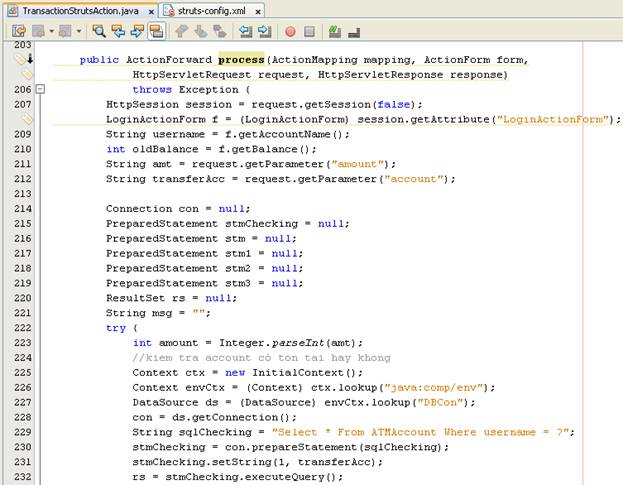Click the grayed Forward navigation icon
The width and height of the screenshot is (623, 485).
(x=65, y=31)
